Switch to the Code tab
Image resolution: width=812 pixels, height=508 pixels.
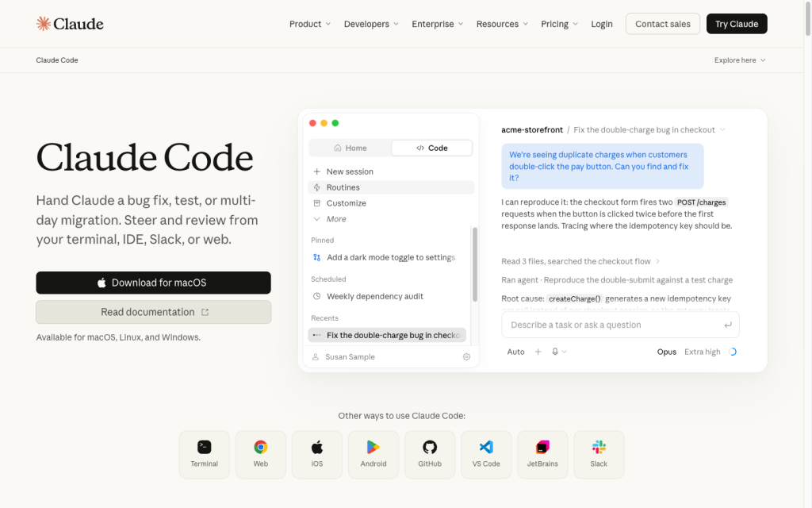(432, 148)
